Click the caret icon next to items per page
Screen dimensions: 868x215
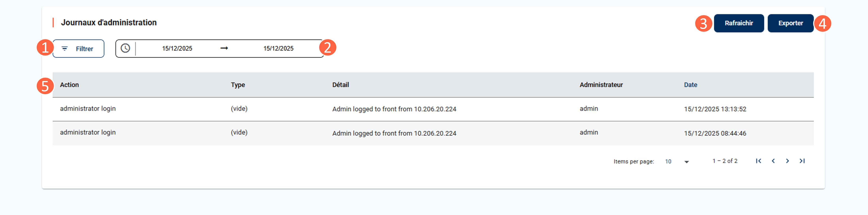click(x=686, y=162)
